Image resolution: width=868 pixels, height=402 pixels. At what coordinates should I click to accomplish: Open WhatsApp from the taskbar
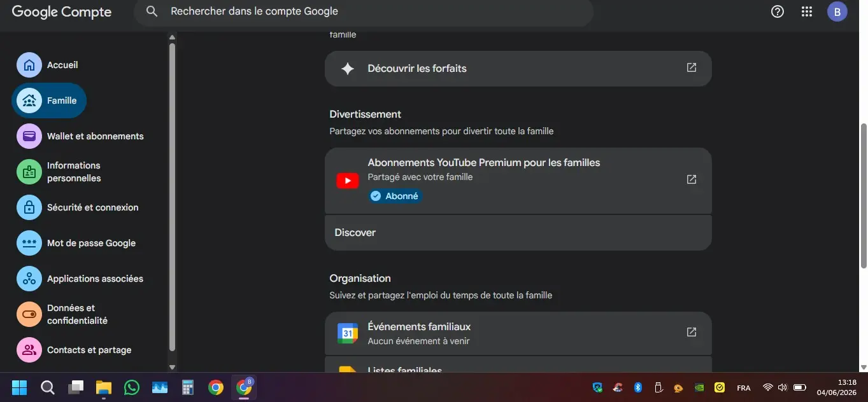[132, 387]
